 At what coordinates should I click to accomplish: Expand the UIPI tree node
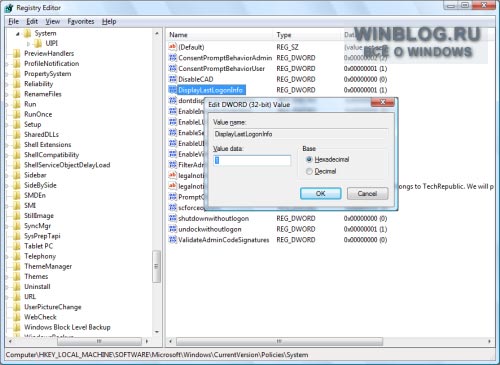coord(28,43)
